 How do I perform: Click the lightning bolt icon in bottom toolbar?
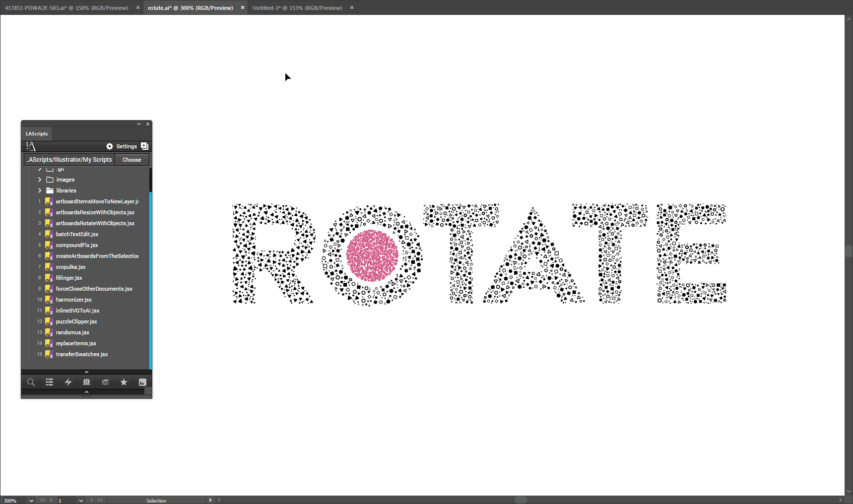click(x=68, y=382)
